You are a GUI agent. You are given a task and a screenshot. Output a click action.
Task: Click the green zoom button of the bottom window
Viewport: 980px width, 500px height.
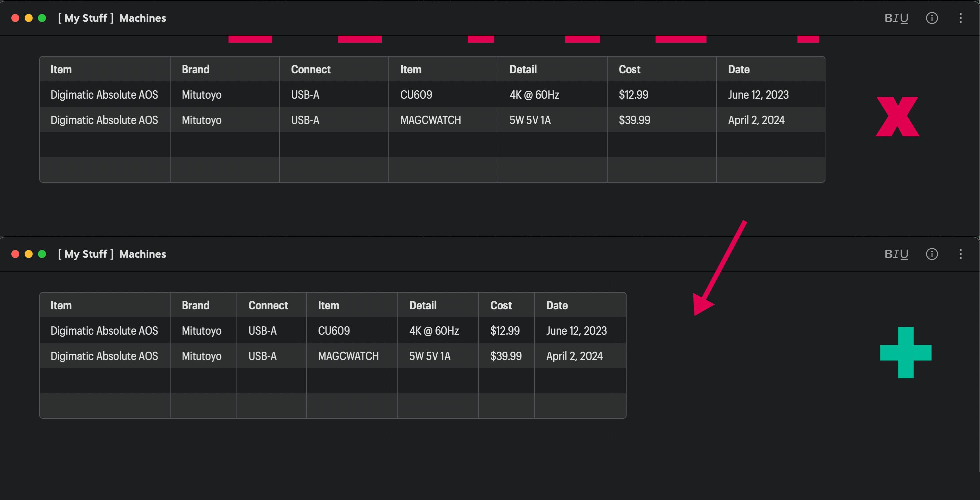coord(42,254)
